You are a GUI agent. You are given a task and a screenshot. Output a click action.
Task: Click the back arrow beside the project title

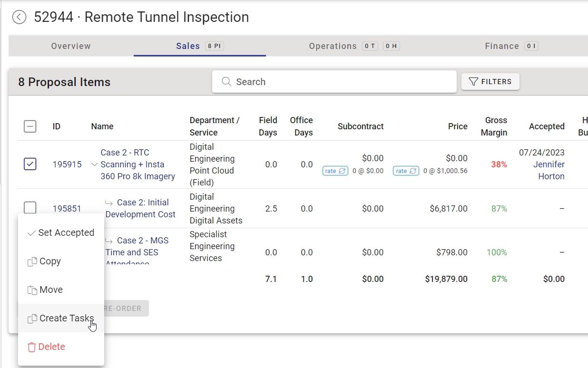(x=19, y=17)
